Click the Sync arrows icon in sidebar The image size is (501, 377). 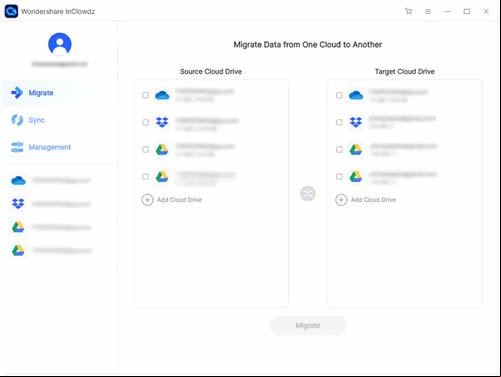pos(17,120)
